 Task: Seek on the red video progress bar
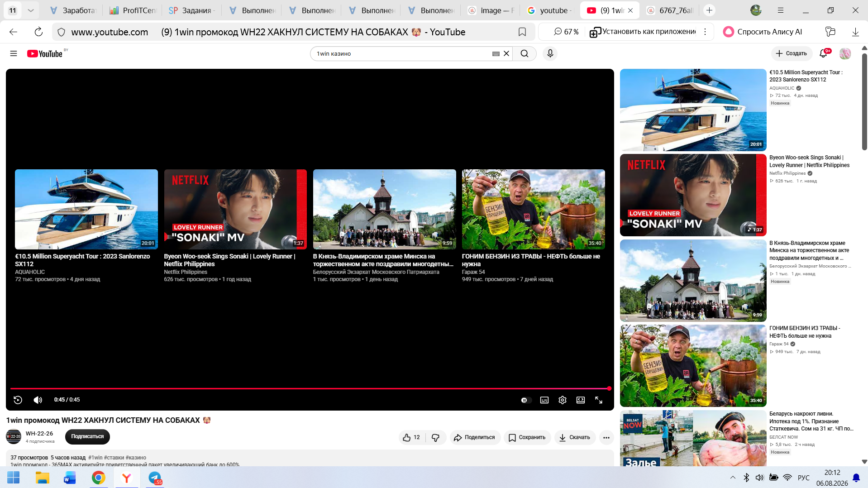click(x=310, y=388)
